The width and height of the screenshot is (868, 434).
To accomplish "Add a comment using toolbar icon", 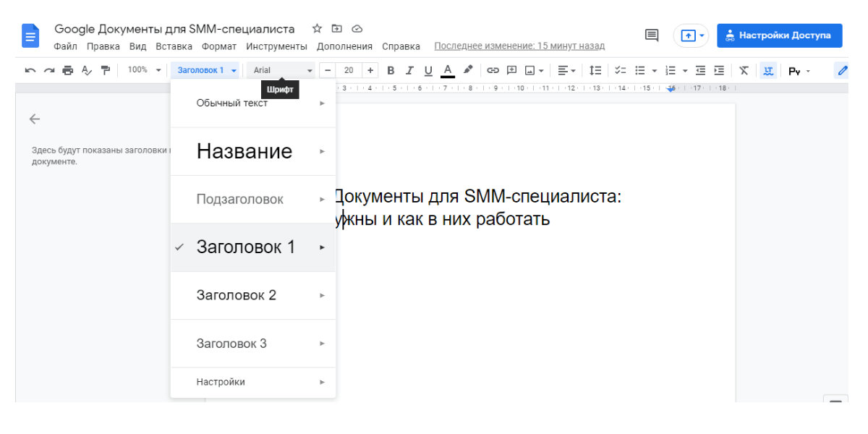I will coord(511,70).
